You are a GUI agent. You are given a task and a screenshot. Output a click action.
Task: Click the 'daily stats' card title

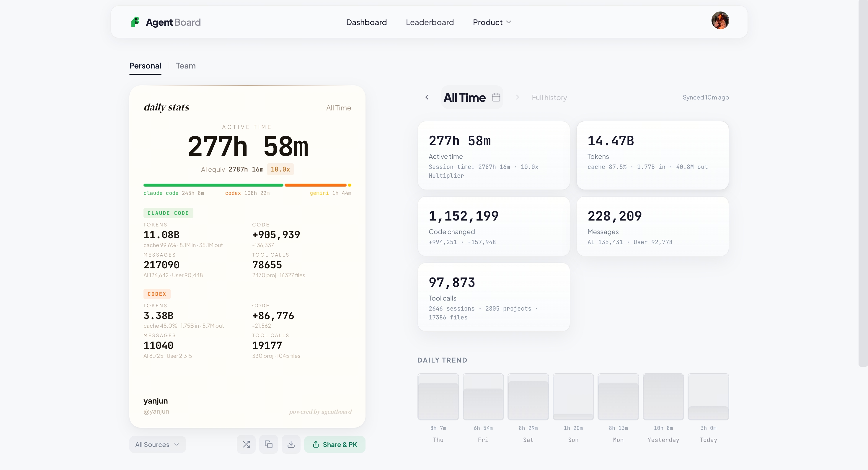167,107
